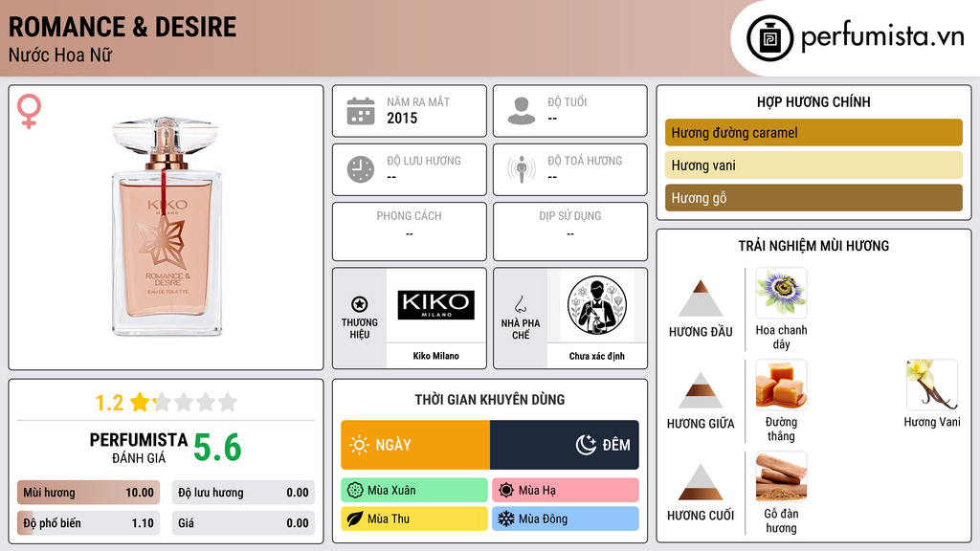The image size is (980, 551).
Task: Click the Hợp hương chính heading
Action: (x=813, y=101)
